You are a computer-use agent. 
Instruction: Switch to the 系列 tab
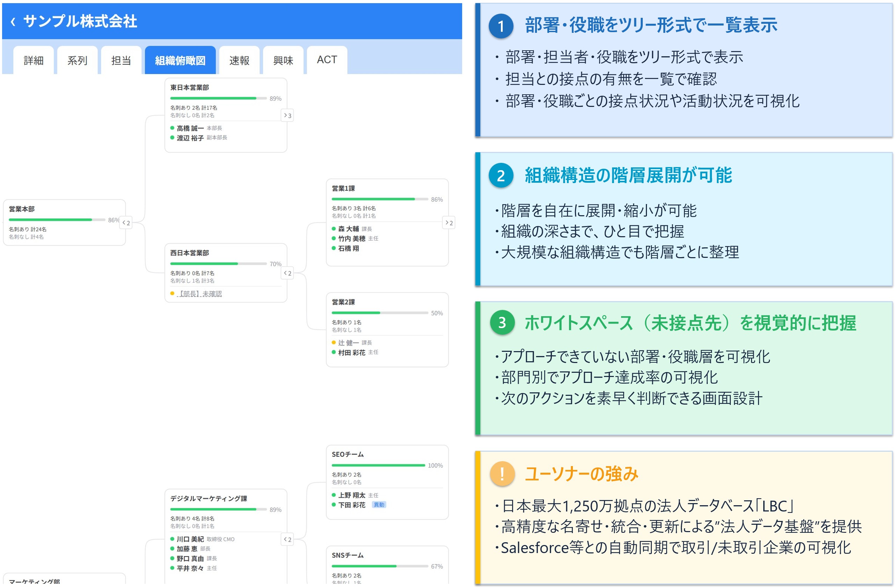click(77, 60)
